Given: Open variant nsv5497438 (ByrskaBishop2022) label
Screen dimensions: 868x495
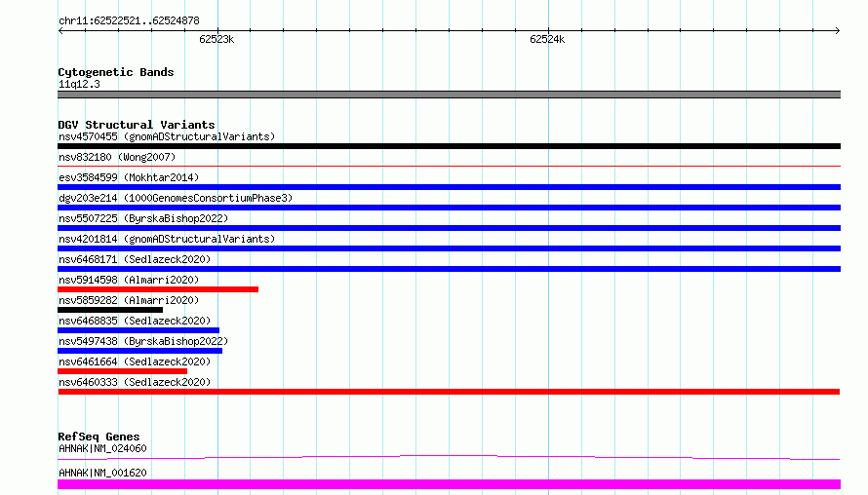Looking at the screenshot, I should pyautogui.click(x=143, y=341).
